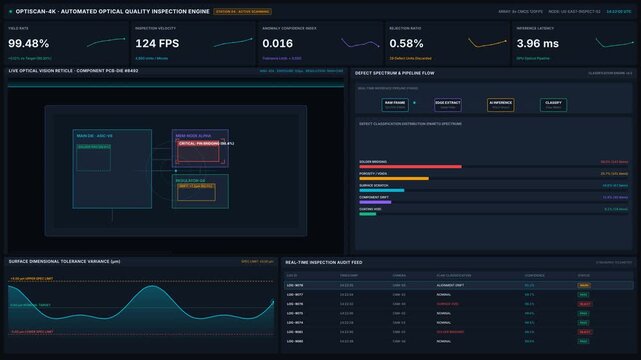This screenshot has height=360, width=641.
Task: Select the LOG-9078 audit feed row
Action: click(459, 285)
